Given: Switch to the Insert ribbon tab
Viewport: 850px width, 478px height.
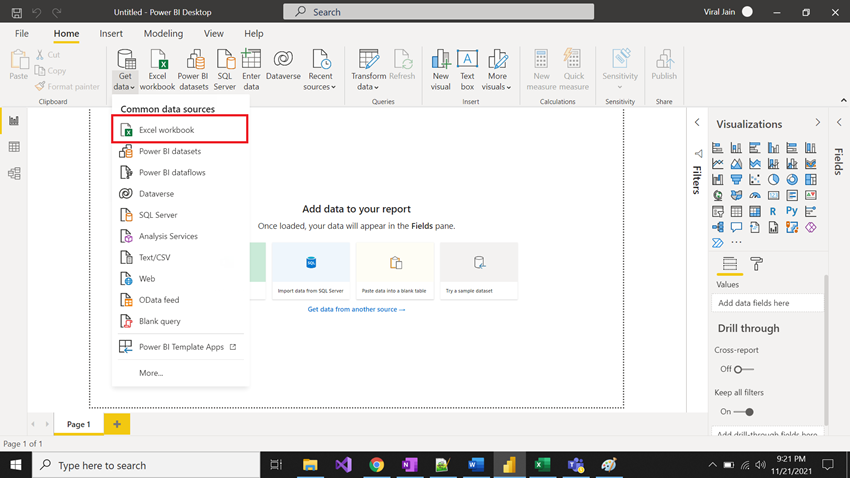Looking at the screenshot, I should 111,34.
